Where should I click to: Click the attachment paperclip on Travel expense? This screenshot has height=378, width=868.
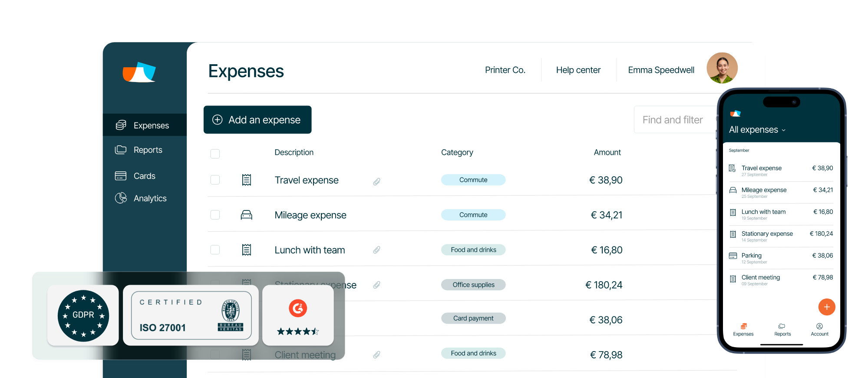(376, 181)
